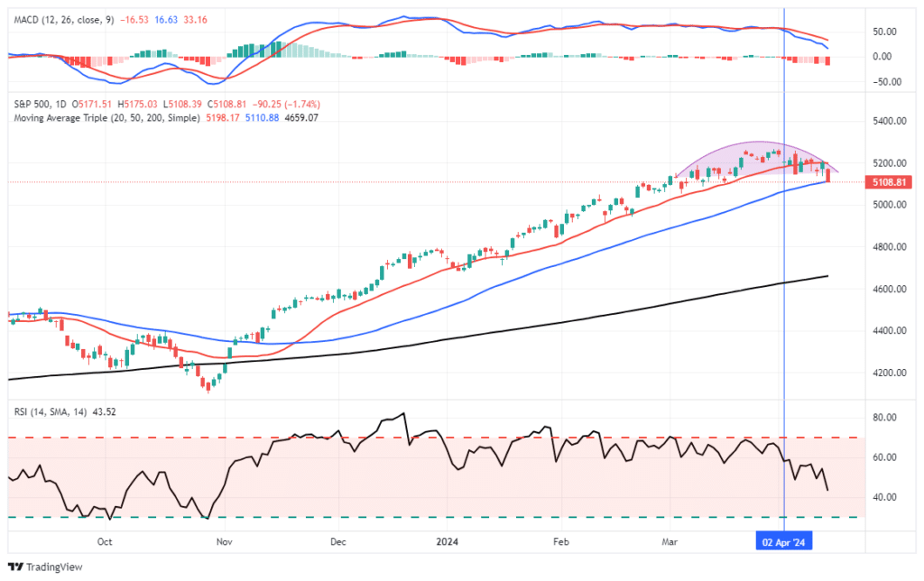Screen dimensions: 924x581
Task: Click the 4800.00 price axis label
Action: [x=889, y=247]
